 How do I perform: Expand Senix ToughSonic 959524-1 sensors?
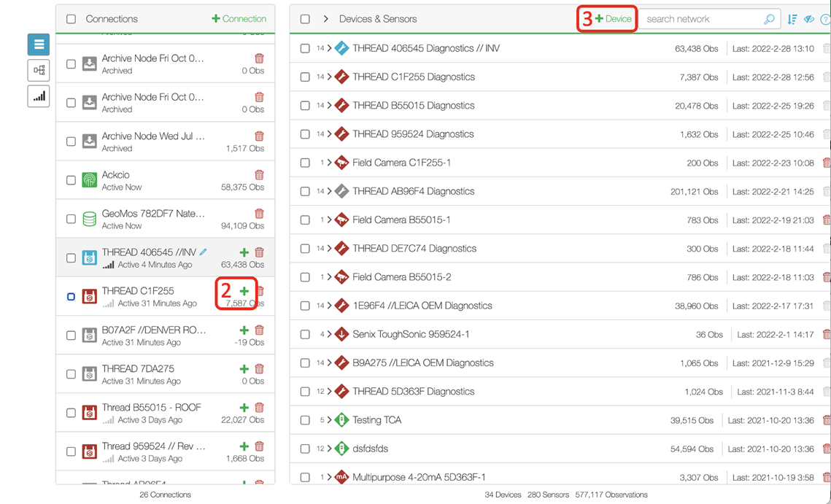click(329, 334)
